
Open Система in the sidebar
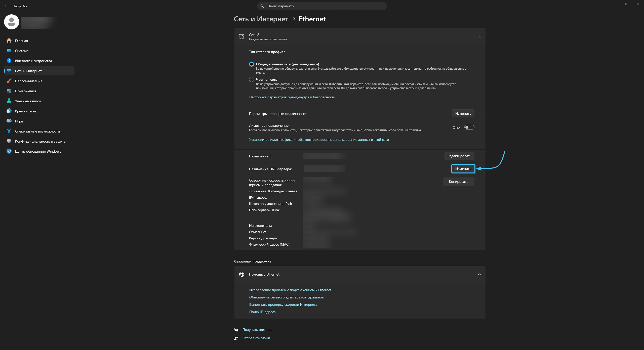click(22, 51)
